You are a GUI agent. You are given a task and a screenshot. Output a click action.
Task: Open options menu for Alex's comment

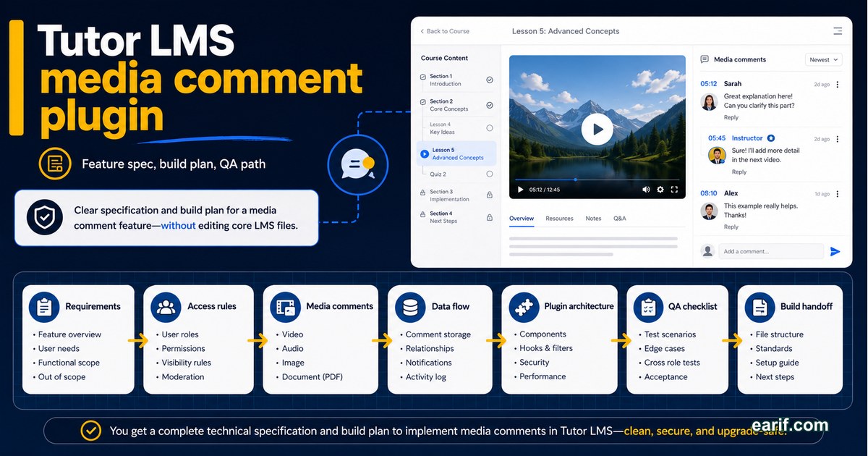(838, 194)
